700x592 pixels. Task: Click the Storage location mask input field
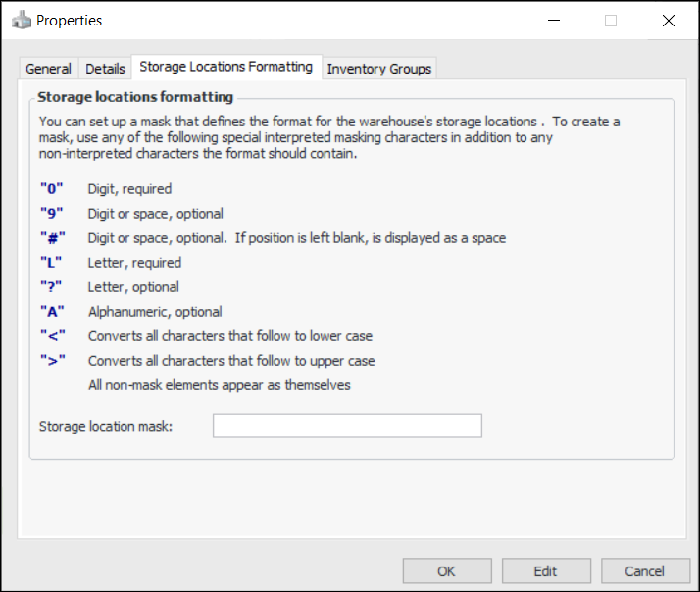347,425
